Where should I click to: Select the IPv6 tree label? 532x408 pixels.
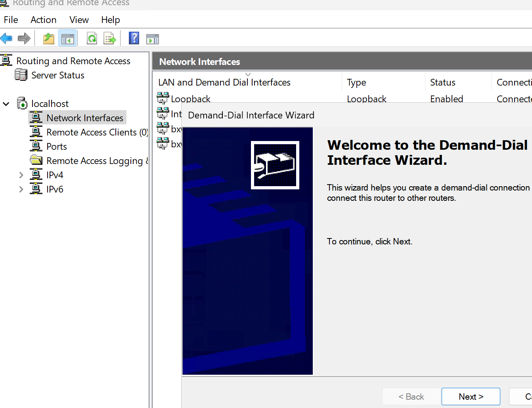55,189
